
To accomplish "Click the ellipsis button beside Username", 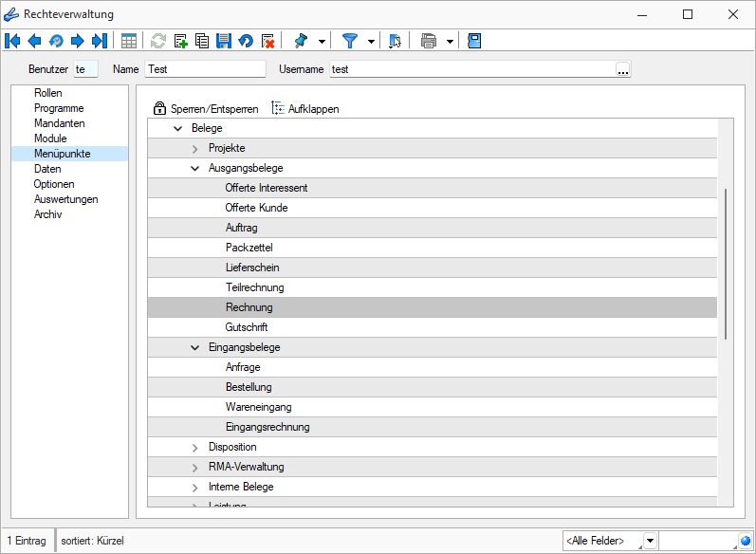I will (622, 69).
